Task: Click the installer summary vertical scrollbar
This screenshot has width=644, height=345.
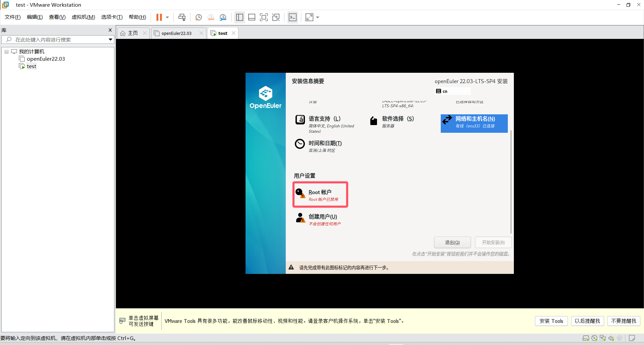Action: tap(511, 182)
